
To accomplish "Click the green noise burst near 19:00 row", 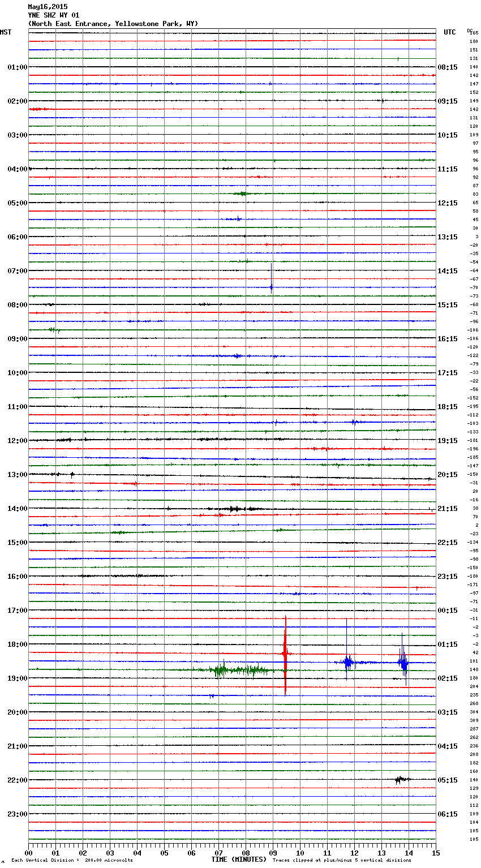I will [x=240, y=671].
